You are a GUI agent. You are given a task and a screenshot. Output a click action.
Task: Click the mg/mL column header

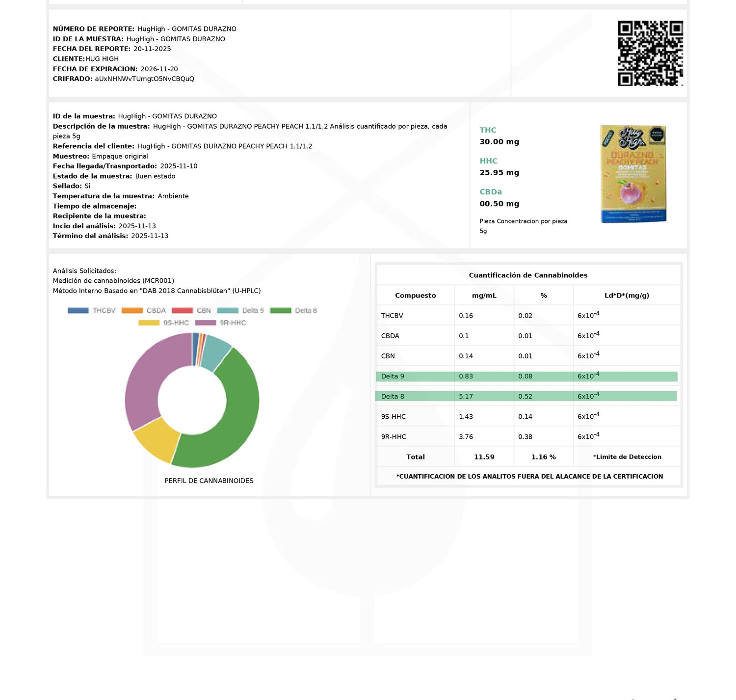tap(484, 296)
